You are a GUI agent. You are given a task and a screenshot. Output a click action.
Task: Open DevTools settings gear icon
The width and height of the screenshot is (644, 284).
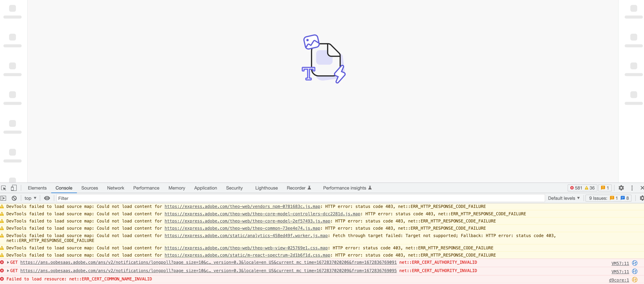[621, 188]
